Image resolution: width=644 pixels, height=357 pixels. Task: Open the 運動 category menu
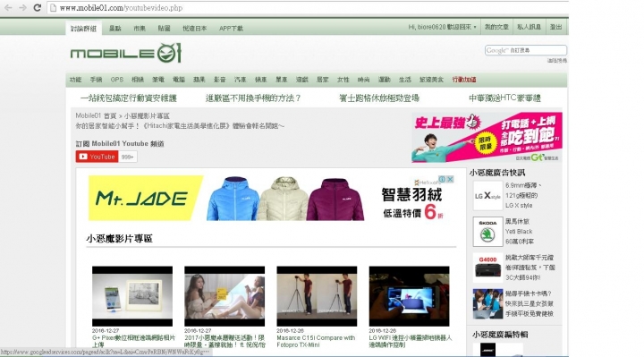tap(385, 80)
